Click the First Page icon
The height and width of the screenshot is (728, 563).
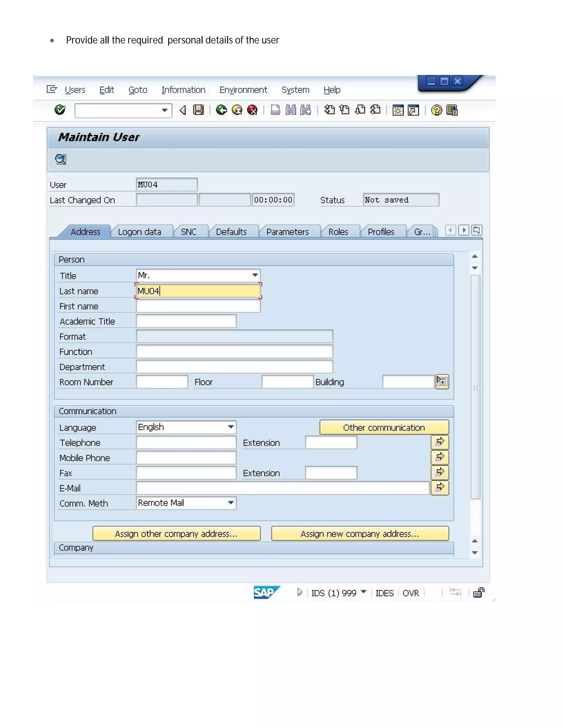(x=330, y=110)
